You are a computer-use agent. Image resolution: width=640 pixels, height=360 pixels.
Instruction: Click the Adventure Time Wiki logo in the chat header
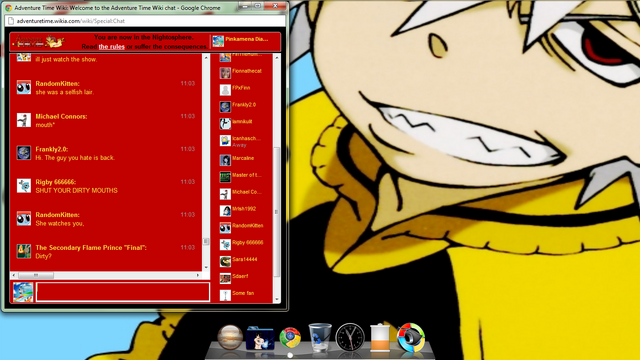39,41
